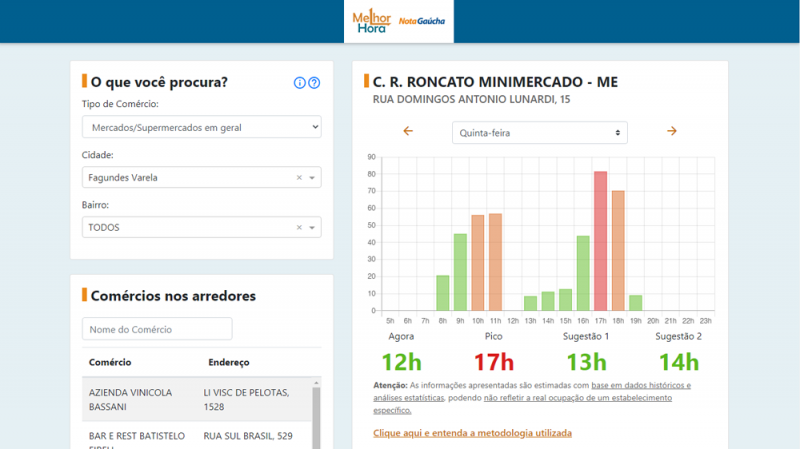Clear the TODOS bairro selection
Image resolution: width=800 pixels, height=449 pixels.
pyautogui.click(x=299, y=228)
